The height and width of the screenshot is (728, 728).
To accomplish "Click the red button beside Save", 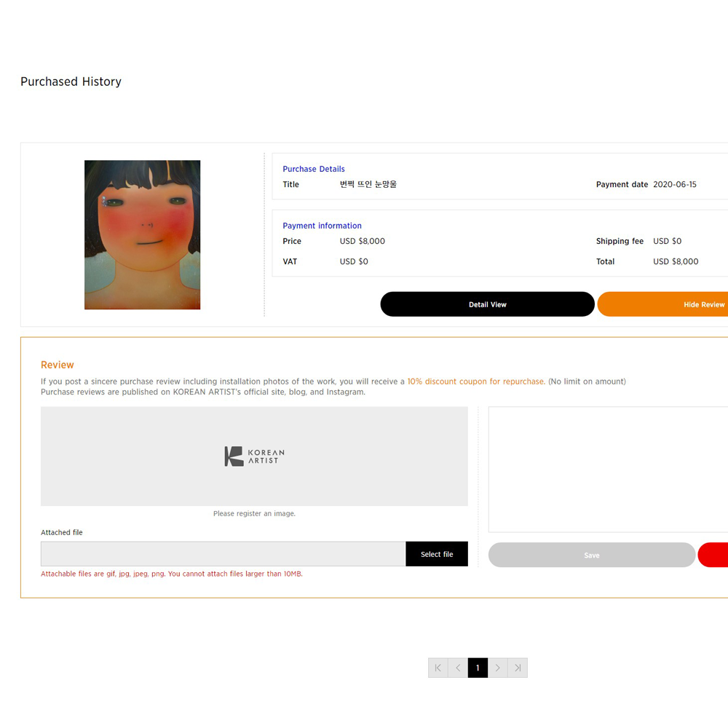I will (x=713, y=555).
